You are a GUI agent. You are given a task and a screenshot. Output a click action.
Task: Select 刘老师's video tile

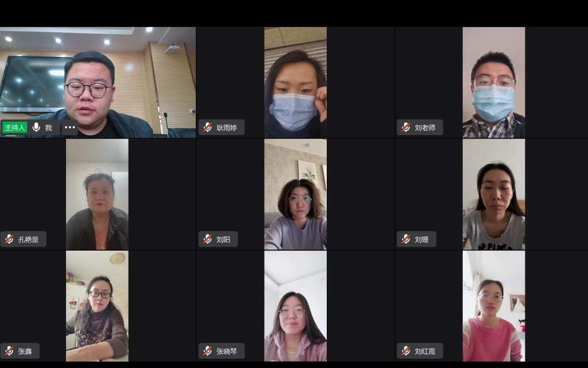pyautogui.click(x=494, y=82)
